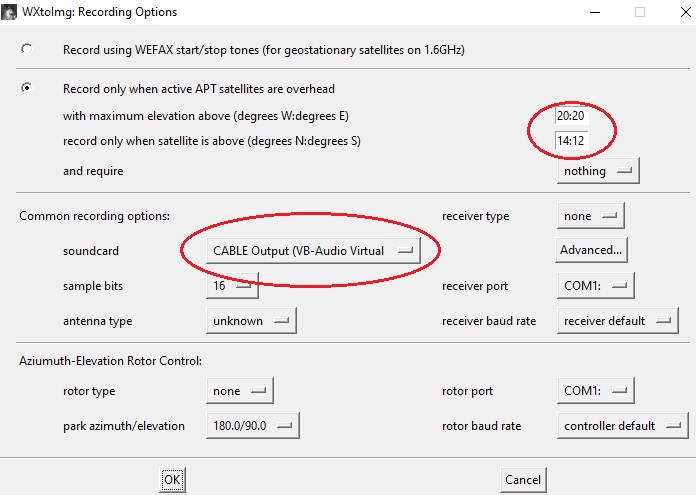Open the sample bits dropdown
Image resolution: width=696 pixels, height=495 pixels.
[231, 286]
